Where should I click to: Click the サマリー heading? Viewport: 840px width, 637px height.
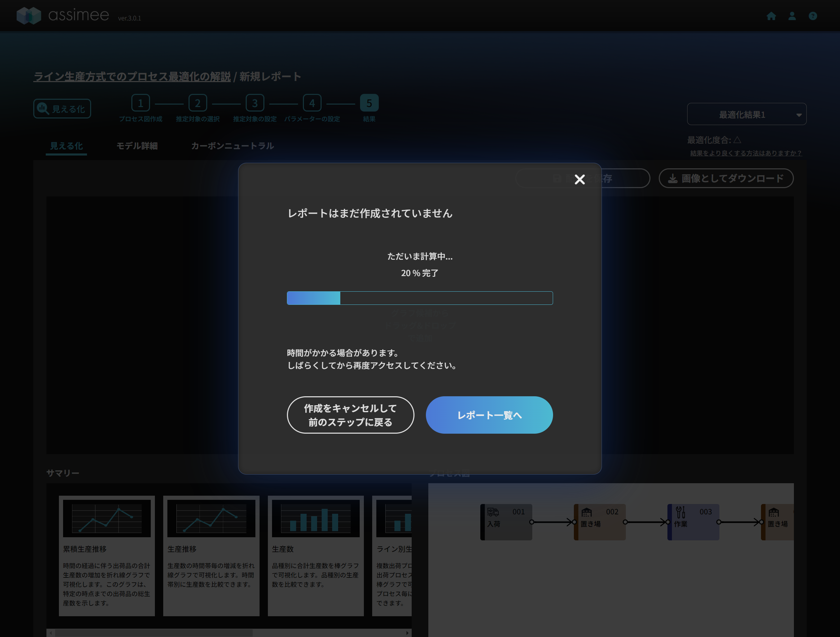pyautogui.click(x=63, y=473)
